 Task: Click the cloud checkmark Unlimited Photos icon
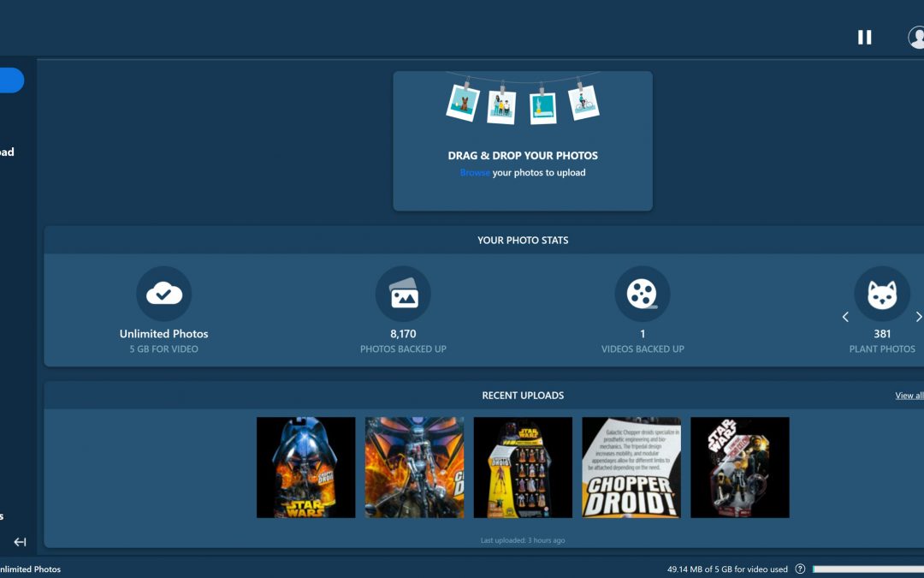pos(163,294)
